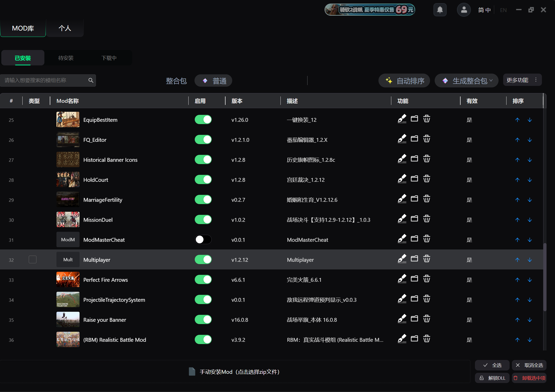Click the 全选 button
The height and width of the screenshot is (392, 555).
coord(492,365)
